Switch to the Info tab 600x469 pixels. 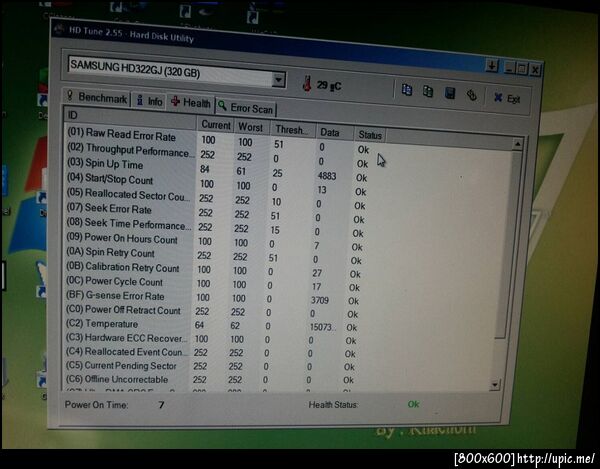point(150,101)
